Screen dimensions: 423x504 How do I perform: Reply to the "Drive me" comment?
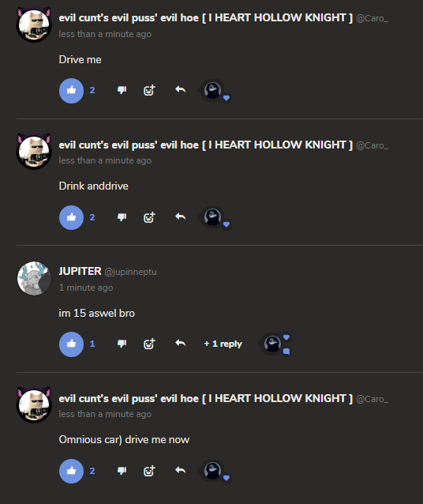coord(181,89)
